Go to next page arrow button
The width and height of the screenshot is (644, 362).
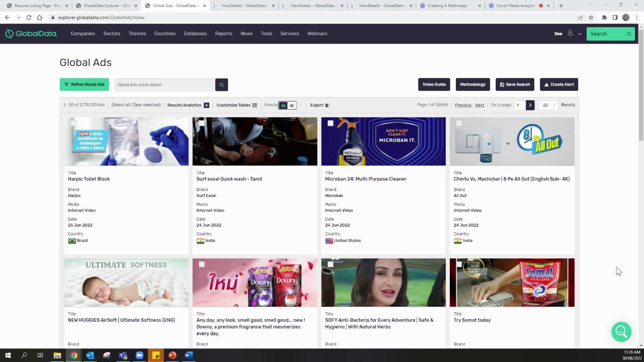tap(530, 105)
